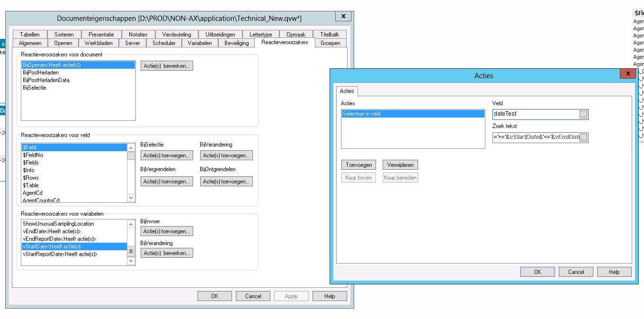644x319 pixels.
Task: Click the Veld input field dateTest
Action: (536, 114)
